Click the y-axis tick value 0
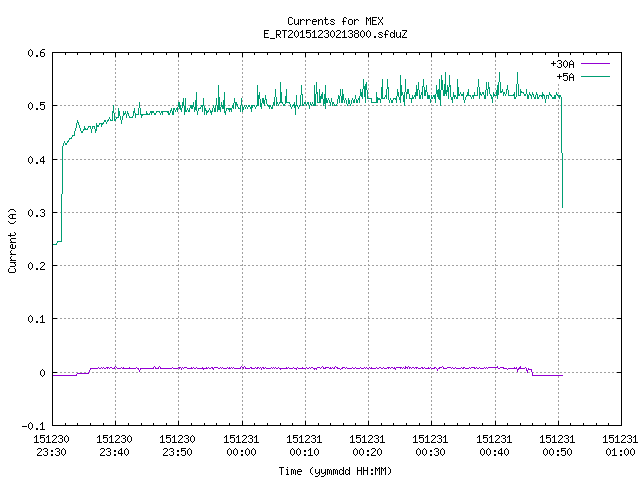The width and height of the screenshot is (640, 480). click(42, 373)
